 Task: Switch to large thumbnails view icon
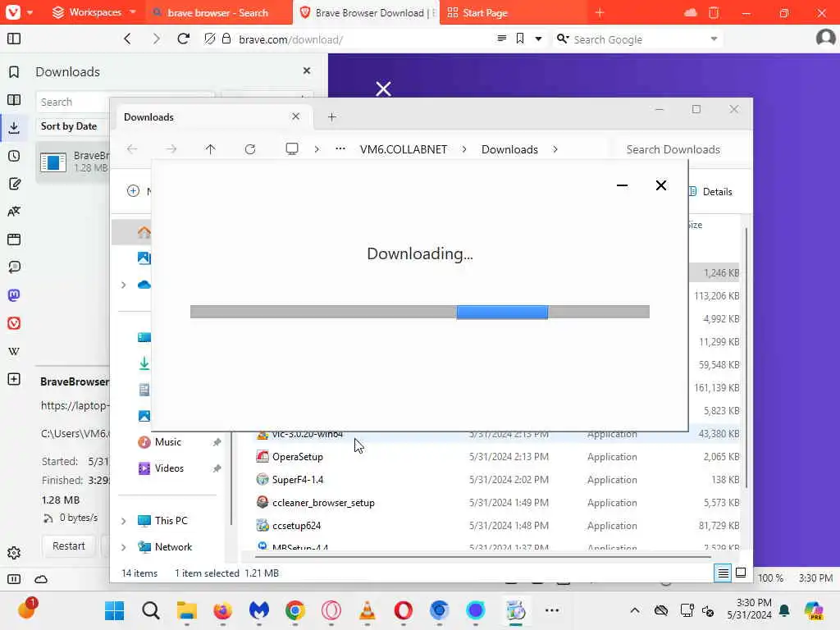(x=741, y=573)
